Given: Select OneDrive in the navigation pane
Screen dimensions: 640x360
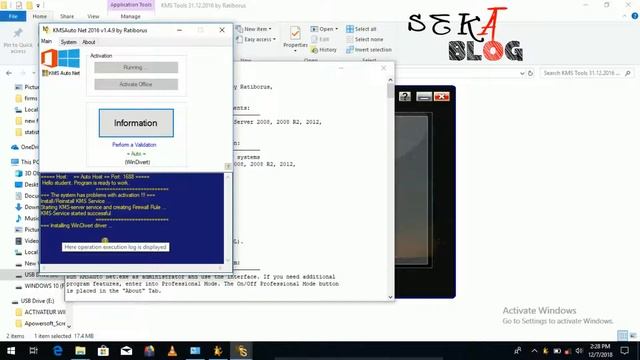Looking at the screenshot, I should coord(25,147).
